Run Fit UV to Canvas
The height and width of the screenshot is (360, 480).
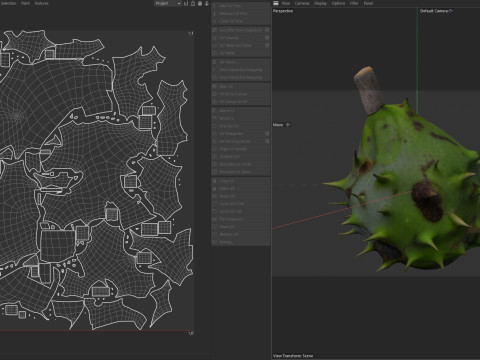coord(240,94)
